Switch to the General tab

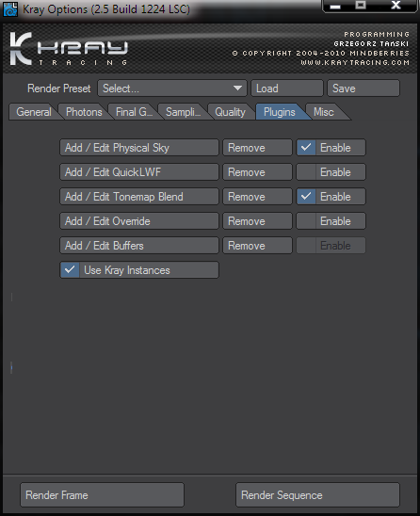pyautogui.click(x=34, y=112)
